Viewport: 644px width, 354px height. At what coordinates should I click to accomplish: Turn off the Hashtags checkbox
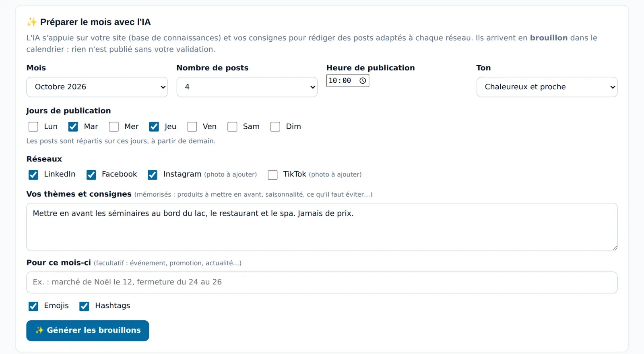point(84,306)
